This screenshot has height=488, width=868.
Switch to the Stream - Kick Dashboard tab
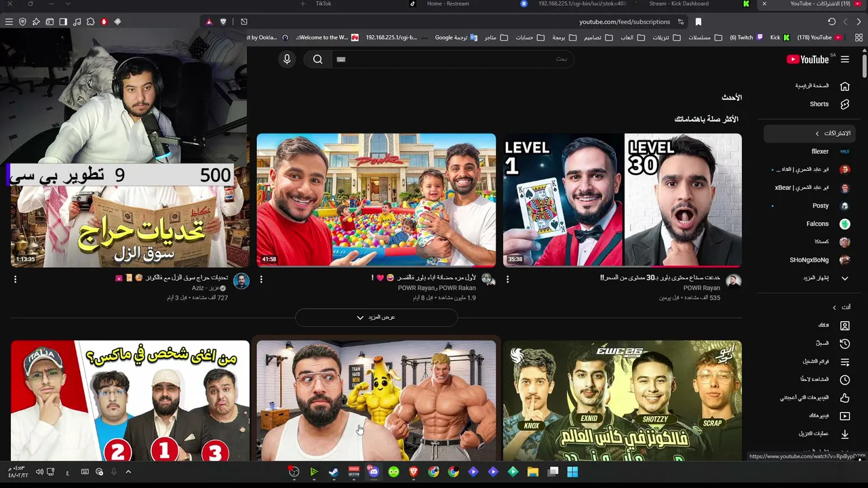678,4
